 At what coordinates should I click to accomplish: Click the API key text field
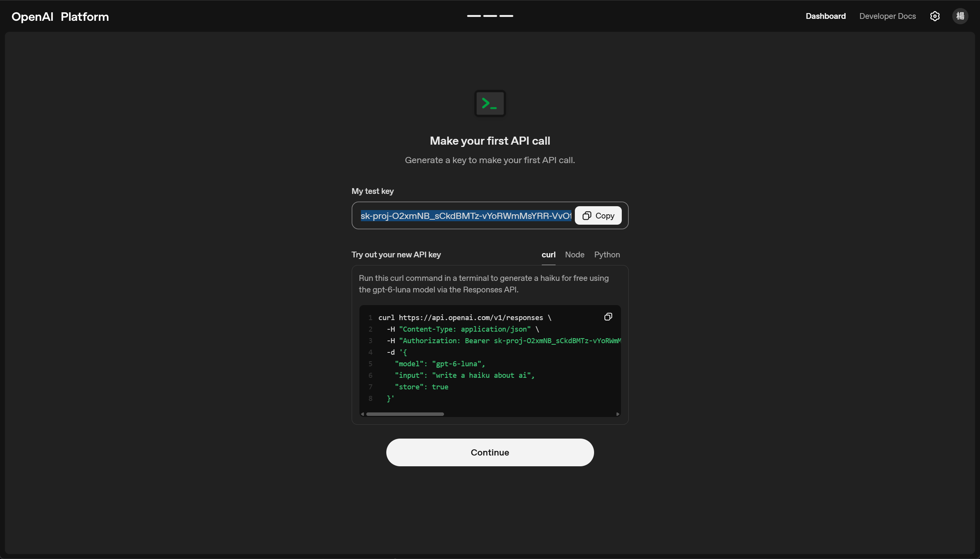pyautogui.click(x=466, y=216)
